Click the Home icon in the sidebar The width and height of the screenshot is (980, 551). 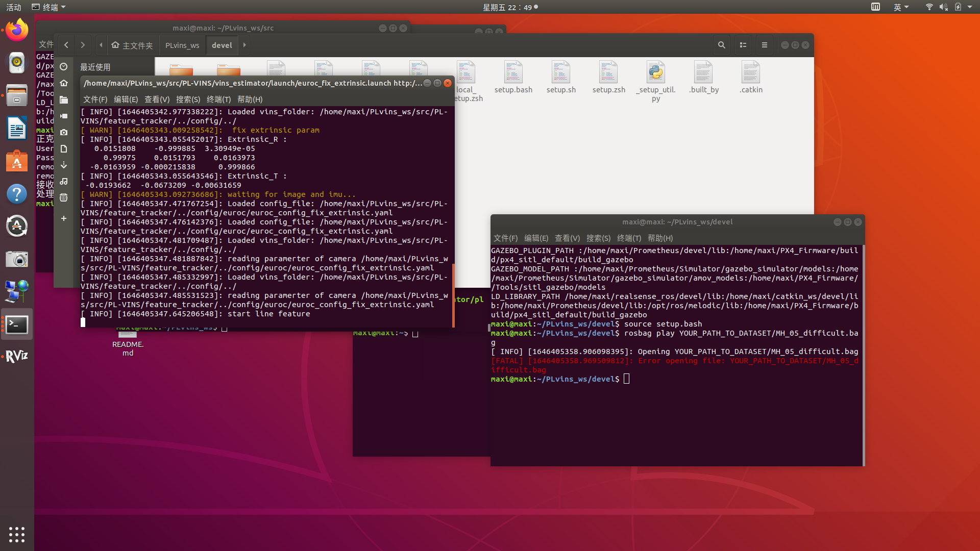click(64, 83)
